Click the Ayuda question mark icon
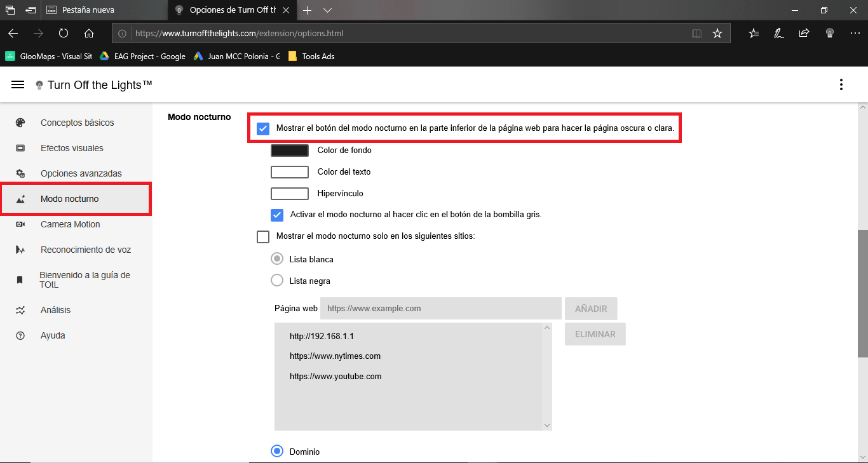 click(x=20, y=335)
